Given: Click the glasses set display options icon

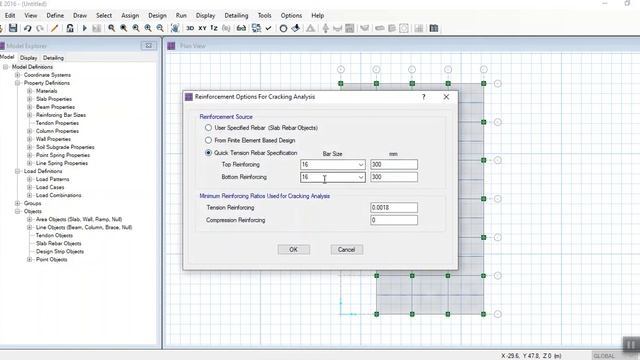Looking at the screenshot, I should (241, 28).
